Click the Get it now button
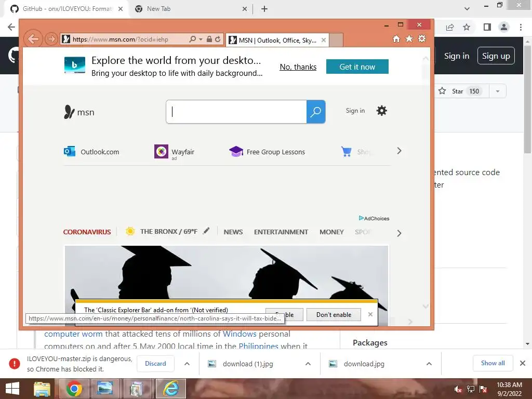Image resolution: width=532 pixels, height=399 pixels. 357,67
